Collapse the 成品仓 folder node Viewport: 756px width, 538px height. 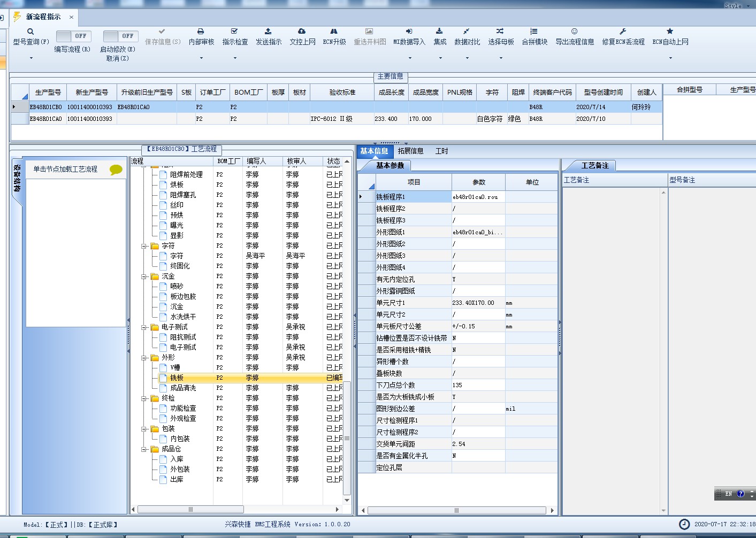click(x=144, y=449)
